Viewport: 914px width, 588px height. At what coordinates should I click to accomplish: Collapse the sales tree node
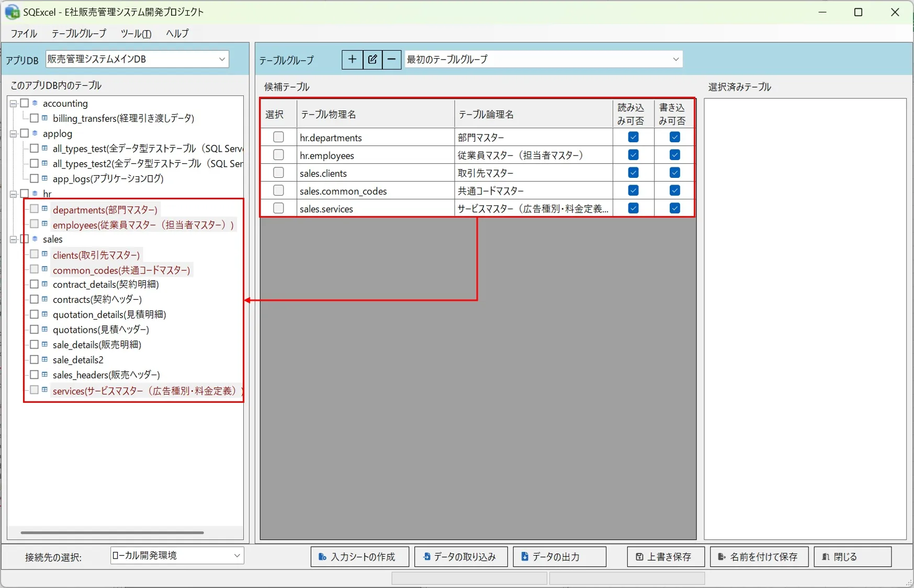14,240
